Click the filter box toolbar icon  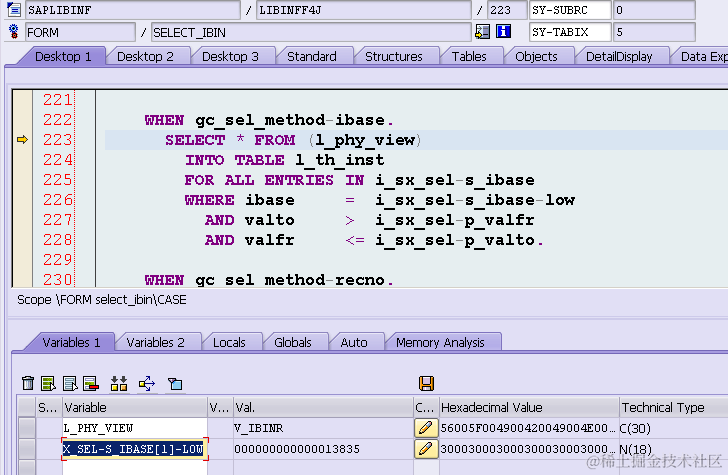(175, 384)
